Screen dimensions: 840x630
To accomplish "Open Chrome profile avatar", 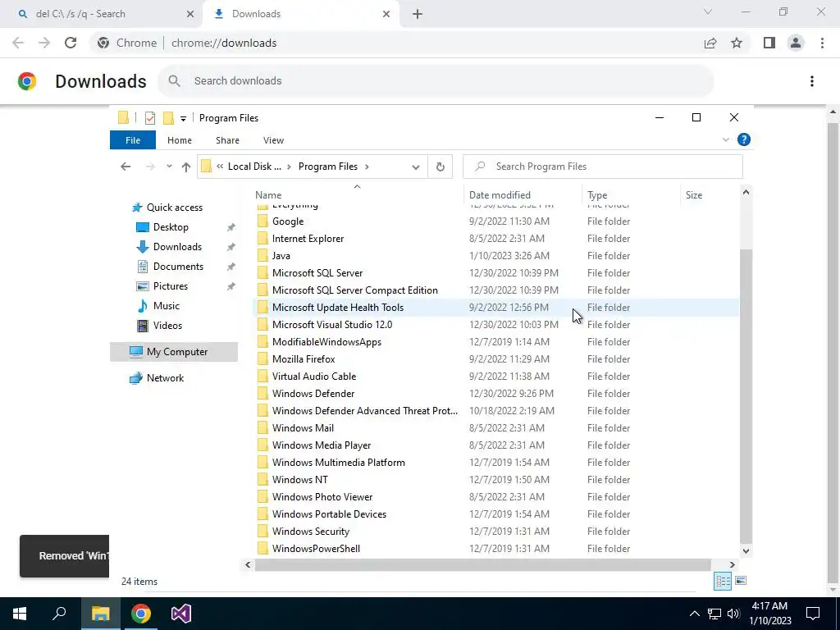I will [x=796, y=43].
